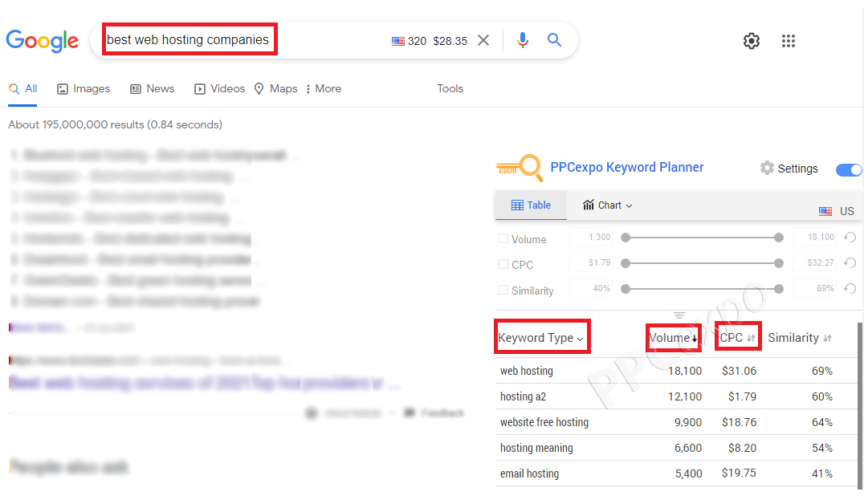The image size is (864, 504).
Task: Enable the Similarity filter checkbox
Action: click(503, 290)
